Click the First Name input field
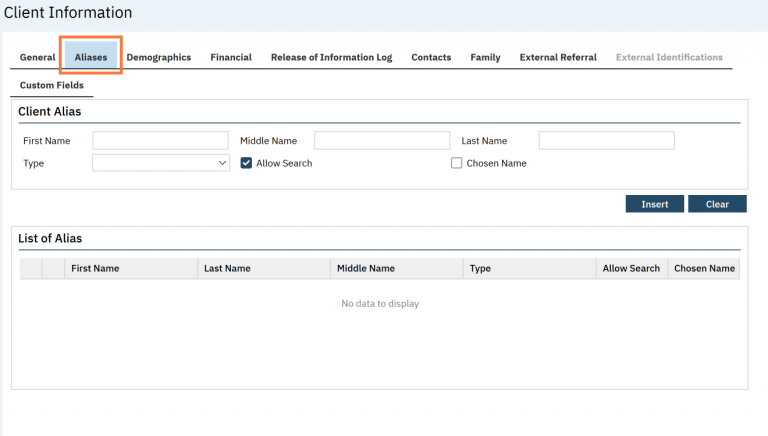The height and width of the screenshot is (436, 768). coord(160,141)
